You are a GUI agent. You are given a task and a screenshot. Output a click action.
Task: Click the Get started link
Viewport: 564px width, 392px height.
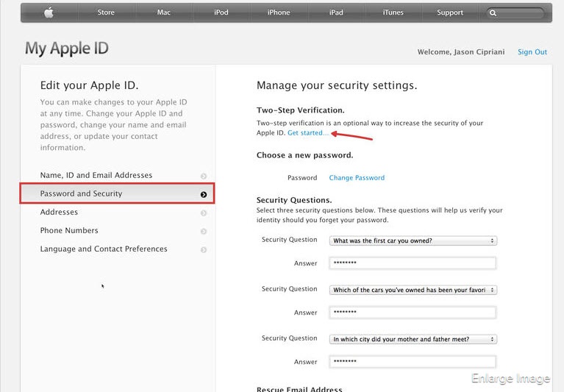[308, 132]
